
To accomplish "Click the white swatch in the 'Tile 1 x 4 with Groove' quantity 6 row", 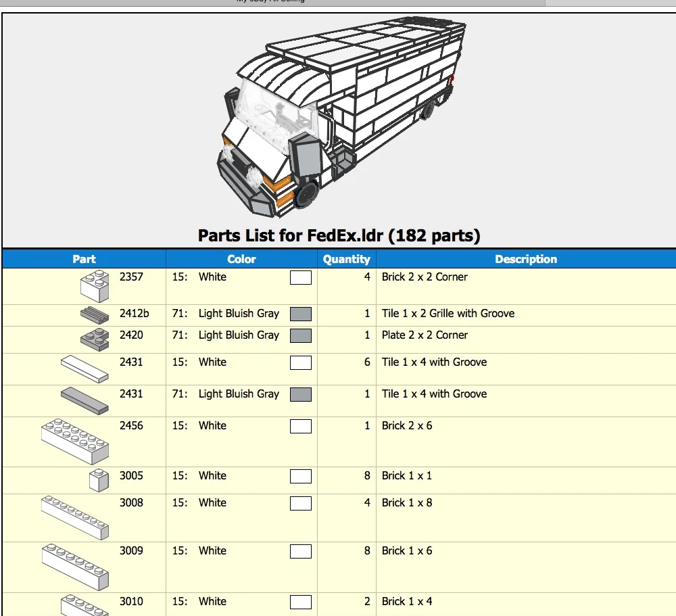I will pos(301,363).
